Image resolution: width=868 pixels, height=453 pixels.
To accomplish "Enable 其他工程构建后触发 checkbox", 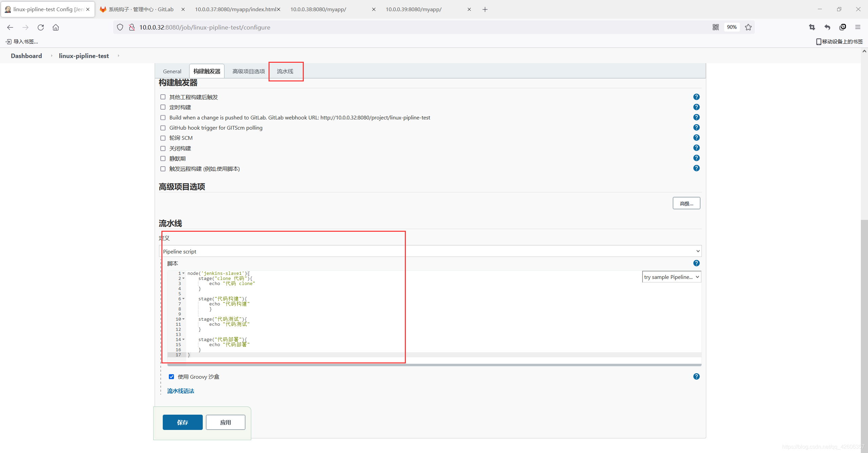I will coord(163,97).
